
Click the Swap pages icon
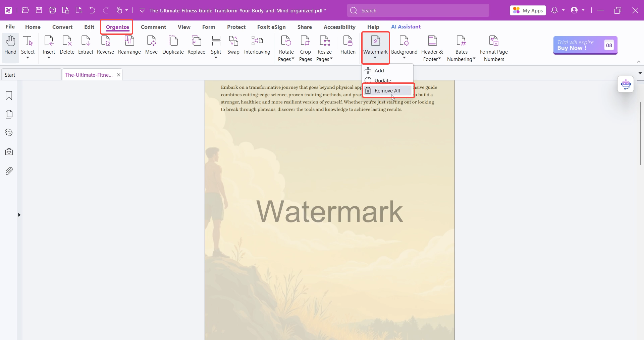pos(233,41)
